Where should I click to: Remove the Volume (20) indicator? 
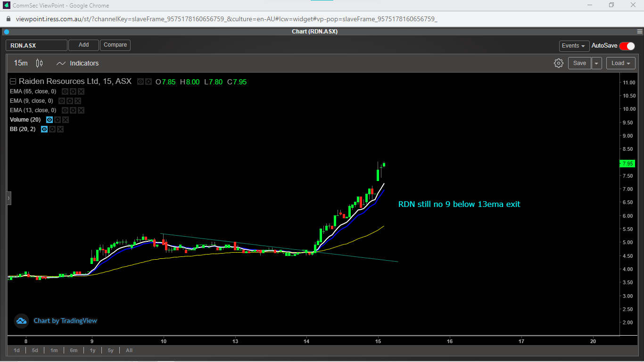(x=66, y=120)
